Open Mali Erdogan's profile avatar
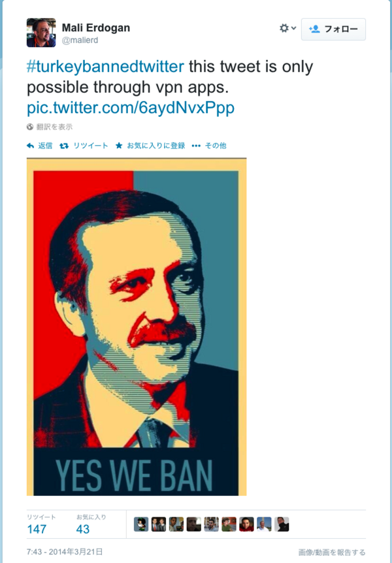This screenshot has width=392, height=563. pyautogui.click(x=41, y=33)
